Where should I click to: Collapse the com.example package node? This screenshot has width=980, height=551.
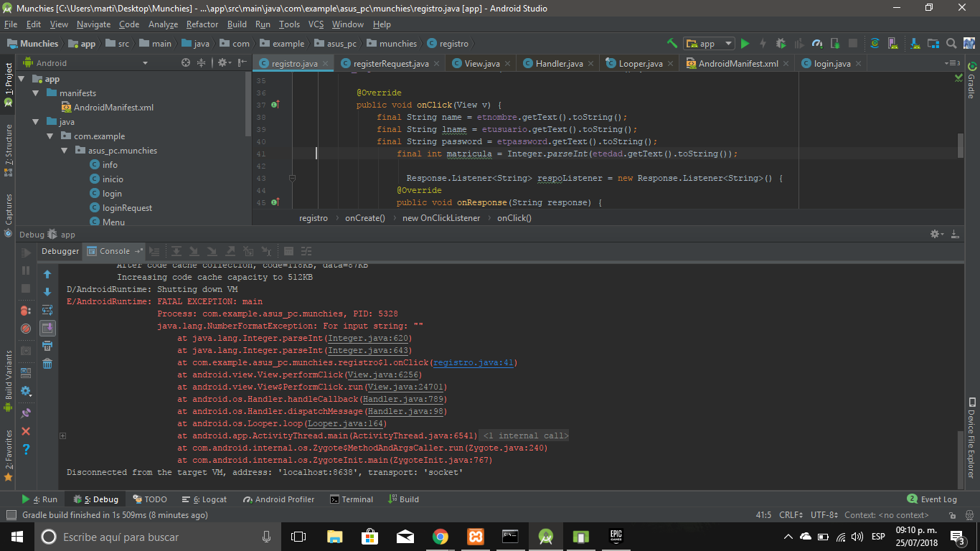click(x=50, y=136)
